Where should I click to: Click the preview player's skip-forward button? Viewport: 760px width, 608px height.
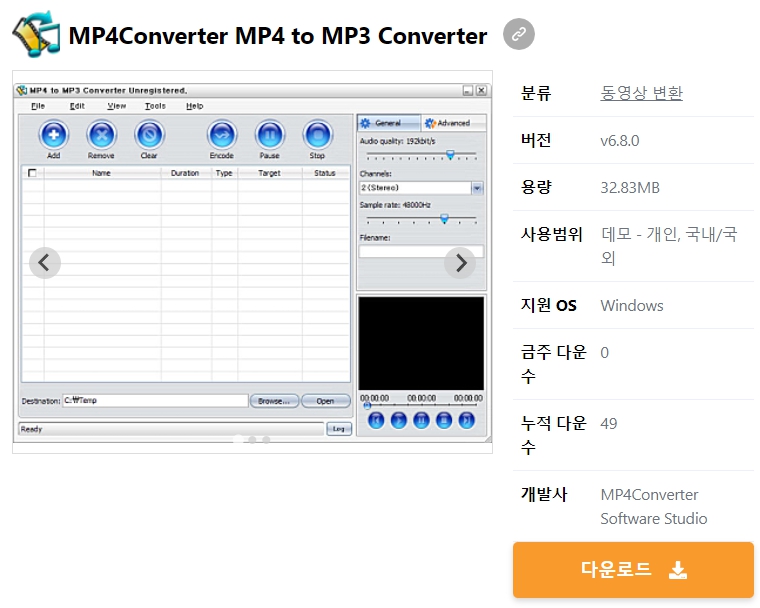coord(466,420)
